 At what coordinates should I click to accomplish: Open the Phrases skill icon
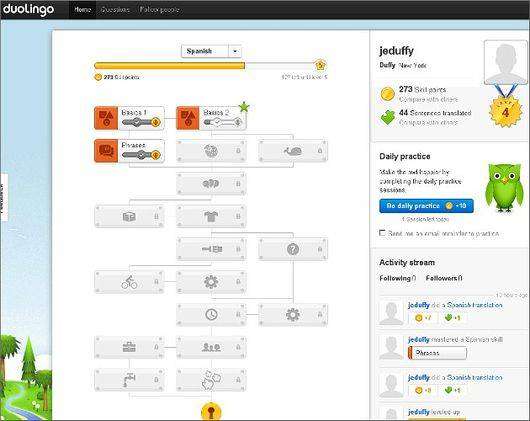106,151
